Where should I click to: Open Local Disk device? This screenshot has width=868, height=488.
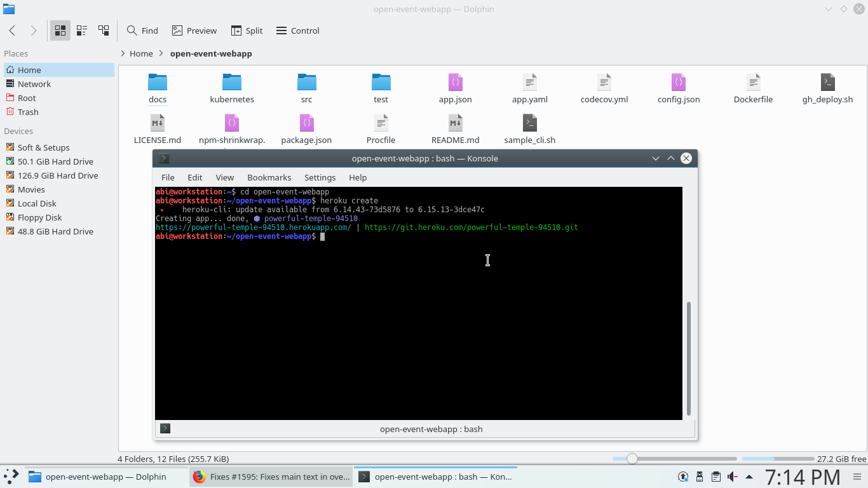tap(59, 203)
